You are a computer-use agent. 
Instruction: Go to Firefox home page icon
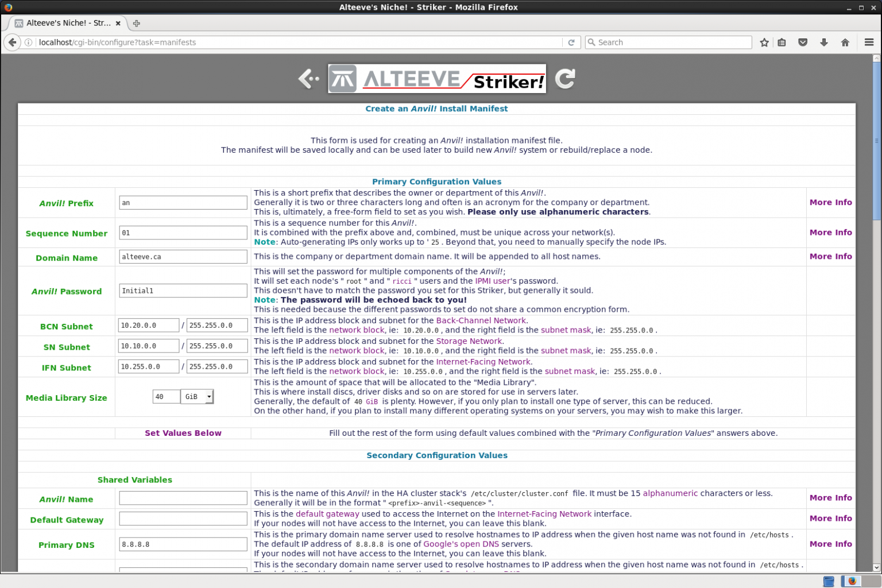[x=845, y=42]
